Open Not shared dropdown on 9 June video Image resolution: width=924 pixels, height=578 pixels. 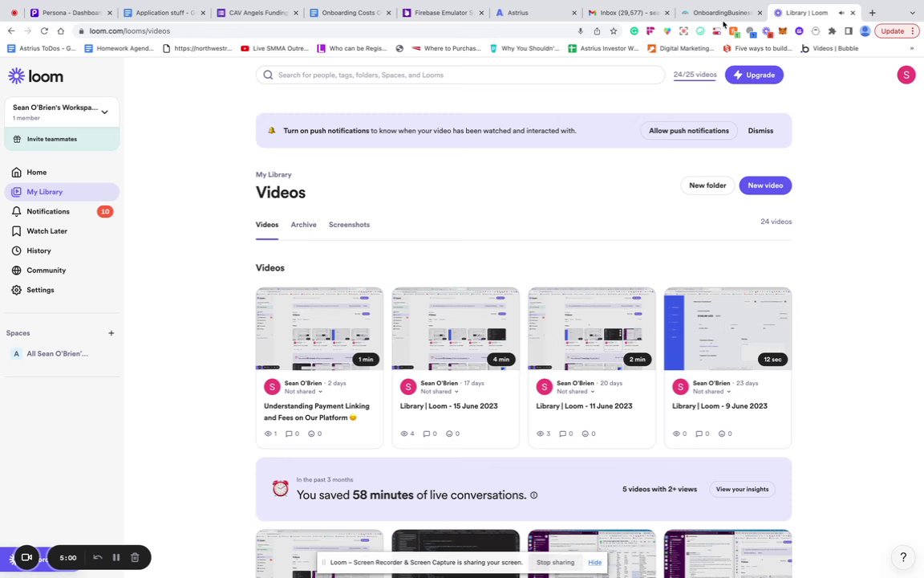pos(712,392)
